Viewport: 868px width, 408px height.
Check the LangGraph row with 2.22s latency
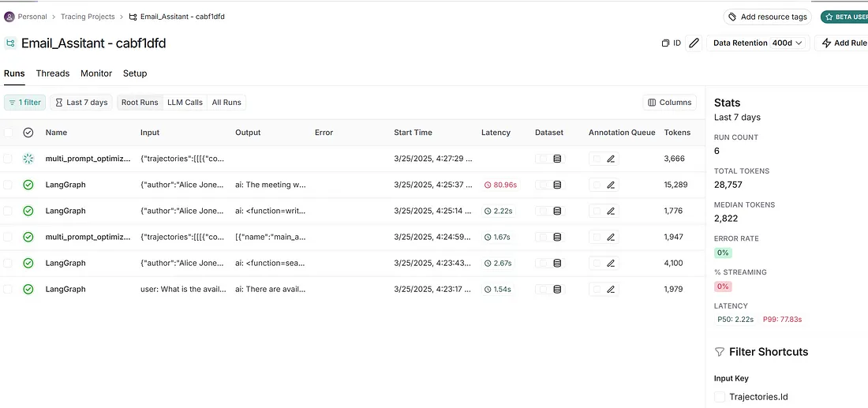[x=8, y=211]
